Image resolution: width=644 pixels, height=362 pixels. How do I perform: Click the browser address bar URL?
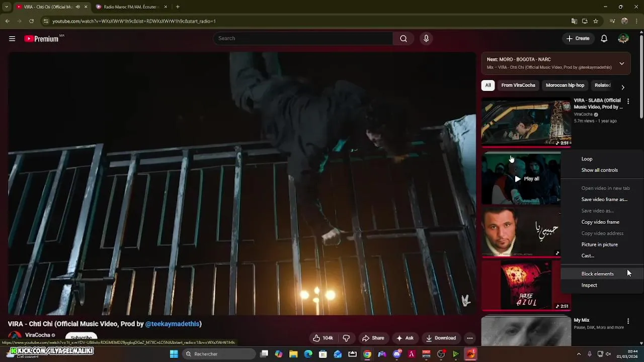134,21
